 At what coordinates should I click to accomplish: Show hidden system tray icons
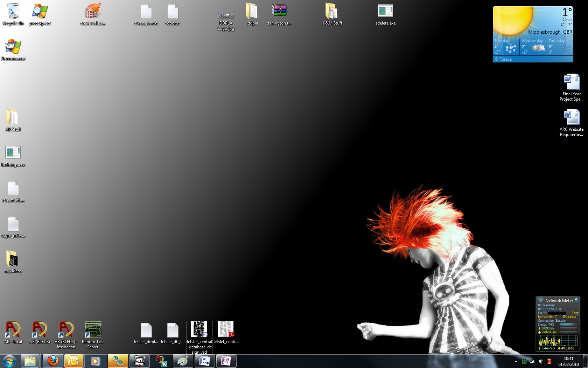click(x=516, y=361)
